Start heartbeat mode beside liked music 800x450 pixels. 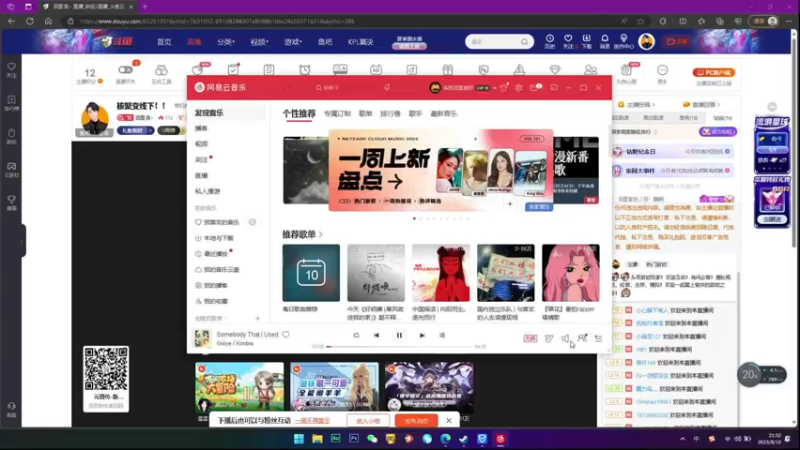click(253, 222)
